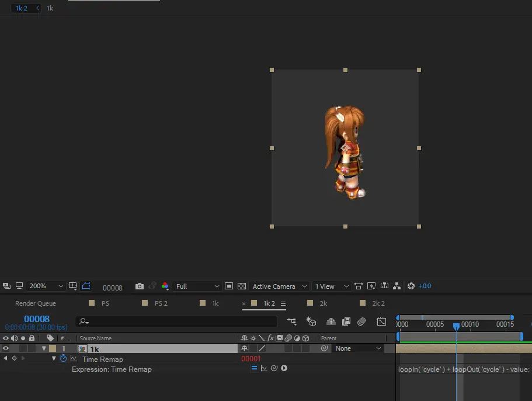Toggle the Pixel Aspect Ratio Correction icon
The image size is (532, 401).
point(359,286)
